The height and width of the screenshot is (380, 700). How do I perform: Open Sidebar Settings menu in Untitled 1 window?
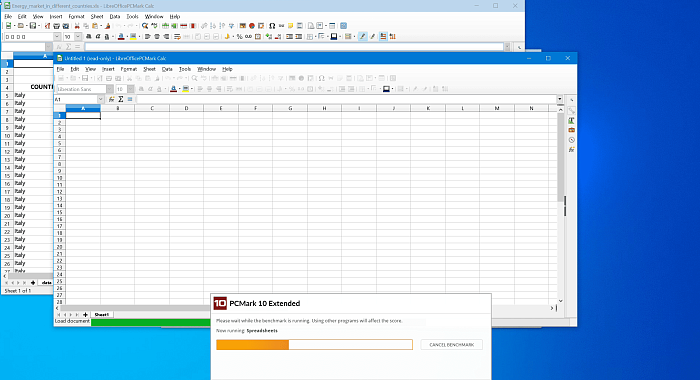tap(571, 99)
